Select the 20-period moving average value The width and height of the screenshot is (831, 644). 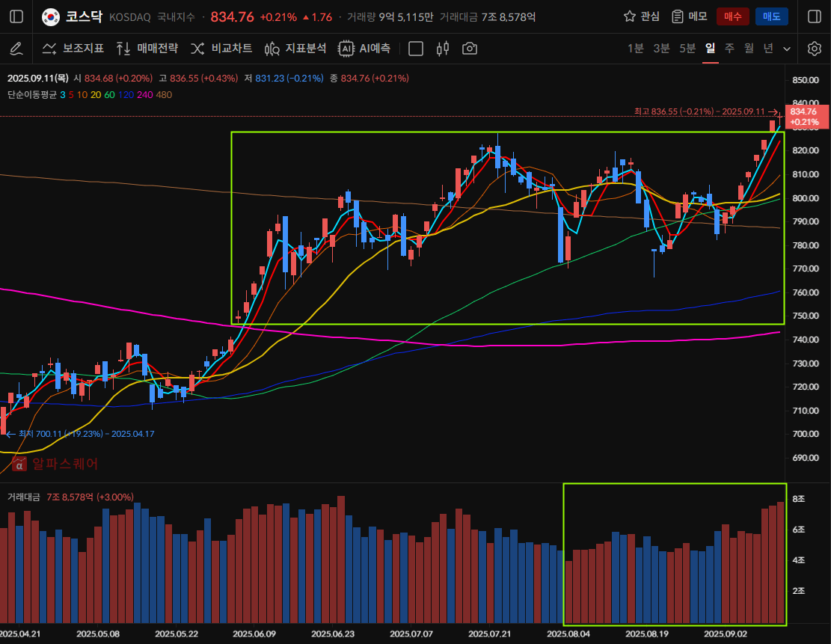tap(96, 95)
